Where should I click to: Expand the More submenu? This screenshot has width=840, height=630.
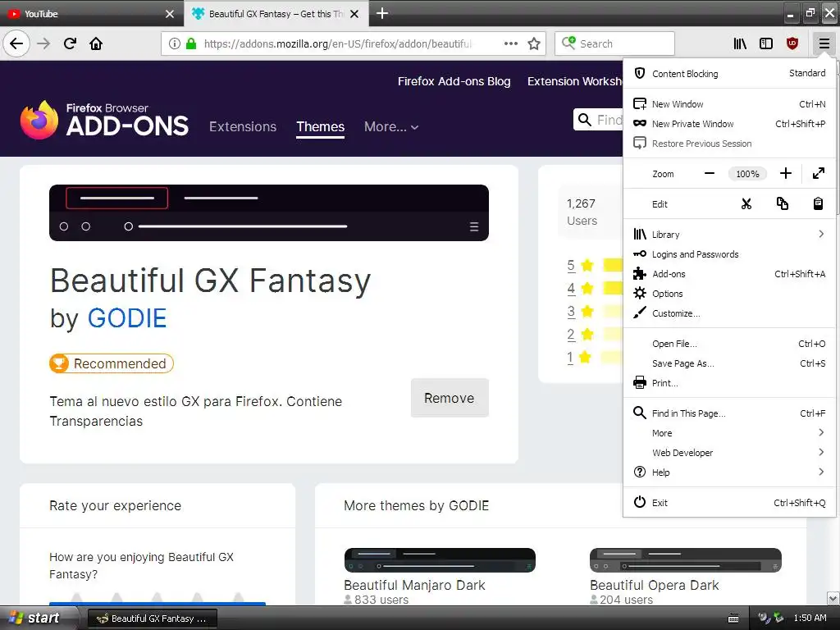(x=729, y=433)
